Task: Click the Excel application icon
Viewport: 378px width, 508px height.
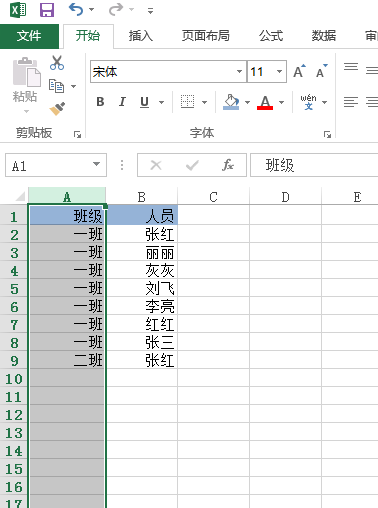Action: tap(18, 10)
